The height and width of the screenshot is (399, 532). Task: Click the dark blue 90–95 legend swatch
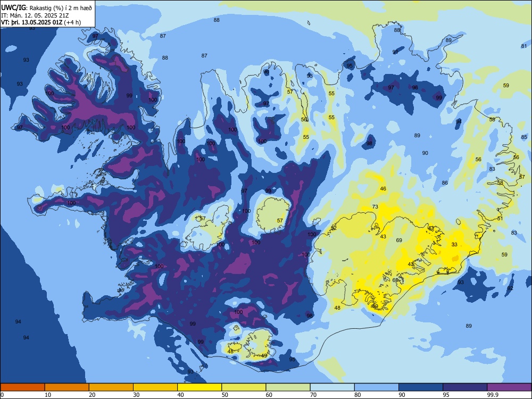421,387
